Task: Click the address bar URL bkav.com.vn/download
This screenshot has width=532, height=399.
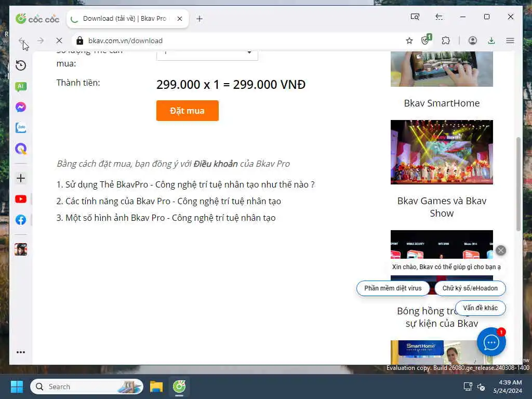Action: tap(126, 41)
